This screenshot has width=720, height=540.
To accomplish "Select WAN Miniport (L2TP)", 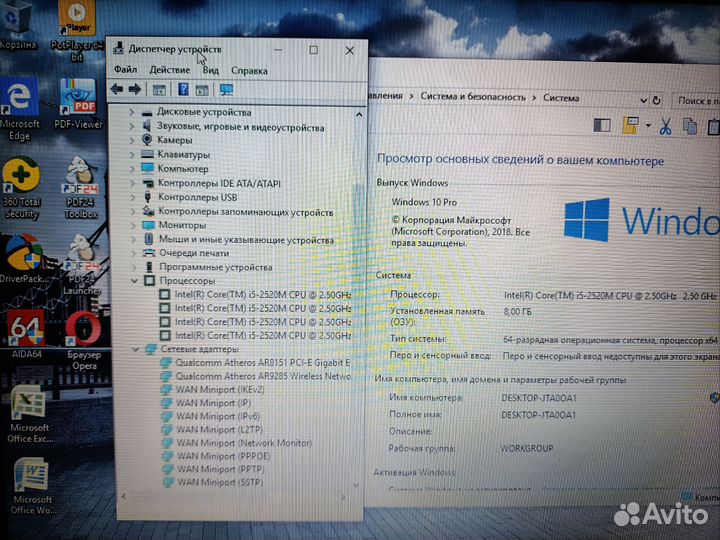I will [220, 429].
